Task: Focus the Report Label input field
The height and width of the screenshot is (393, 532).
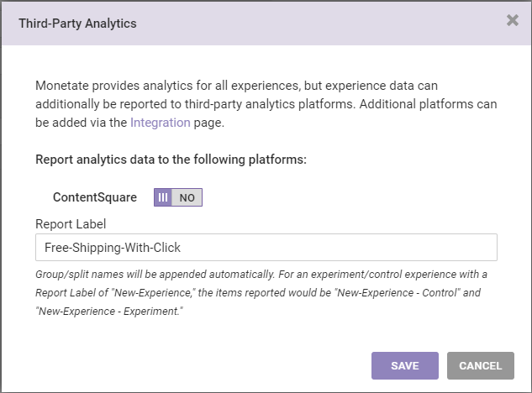Action: coord(266,248)
